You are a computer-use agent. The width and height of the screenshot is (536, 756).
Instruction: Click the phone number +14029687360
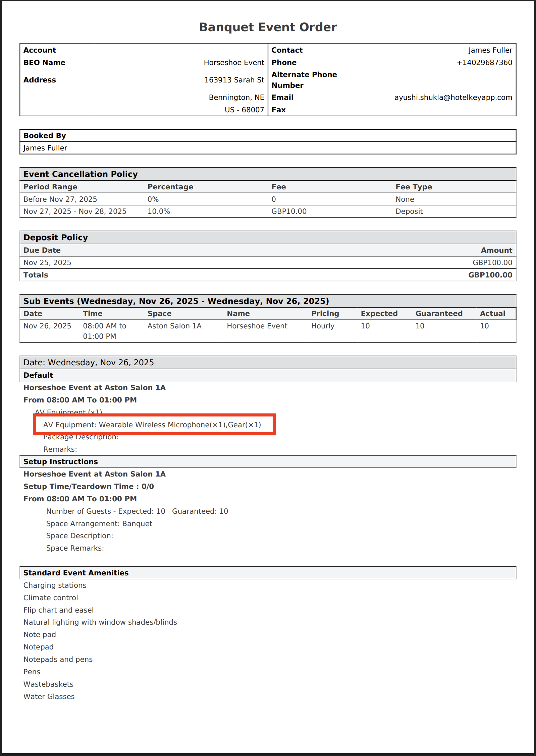pos(484,63)
